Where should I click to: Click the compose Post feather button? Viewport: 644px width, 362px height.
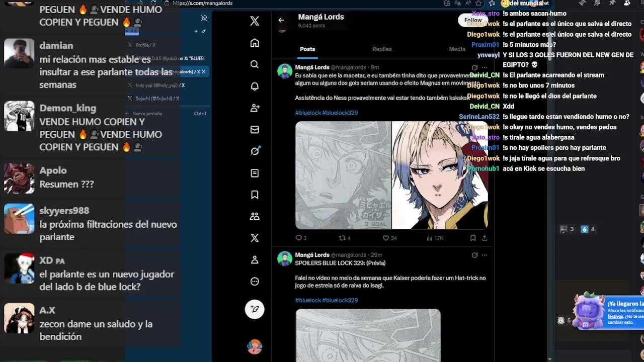click(255, 309)
